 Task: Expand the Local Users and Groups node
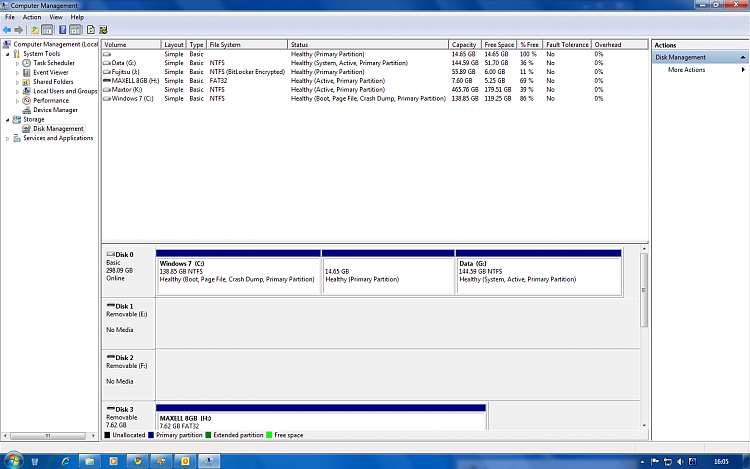point(18,91)
